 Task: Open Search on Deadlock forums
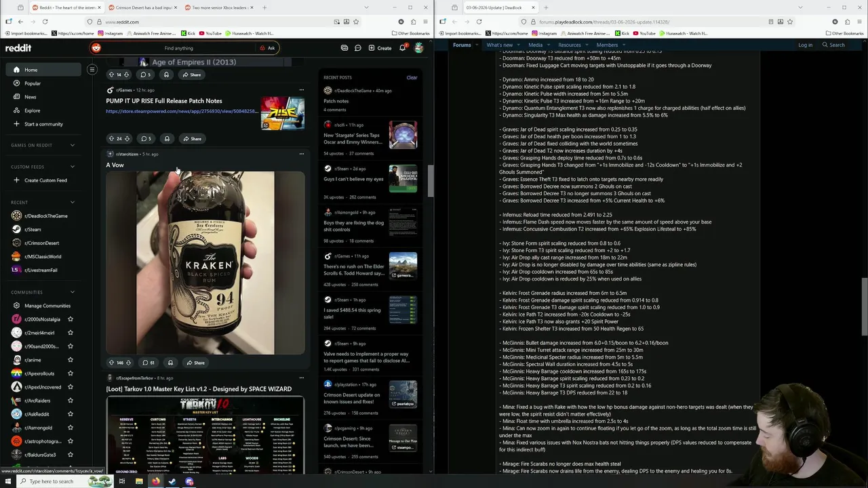[833, 45]
